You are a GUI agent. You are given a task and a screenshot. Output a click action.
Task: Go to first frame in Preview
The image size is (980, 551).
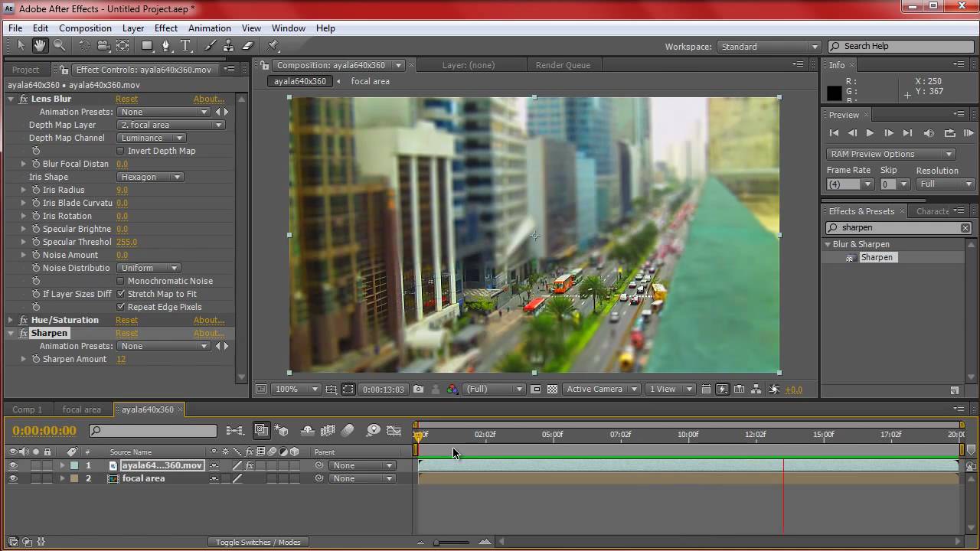pos(834,133)
